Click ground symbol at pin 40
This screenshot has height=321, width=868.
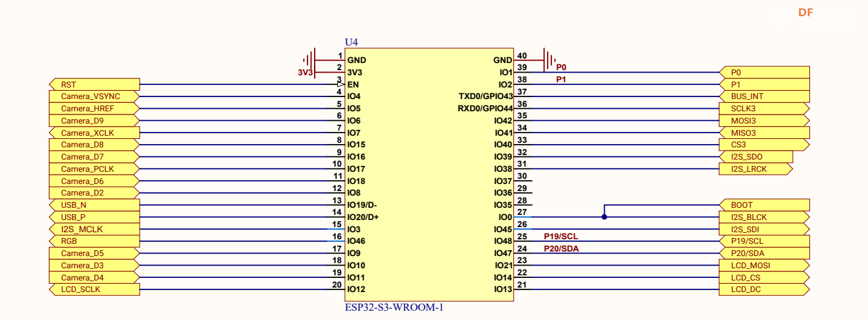[x=549, y=59]
